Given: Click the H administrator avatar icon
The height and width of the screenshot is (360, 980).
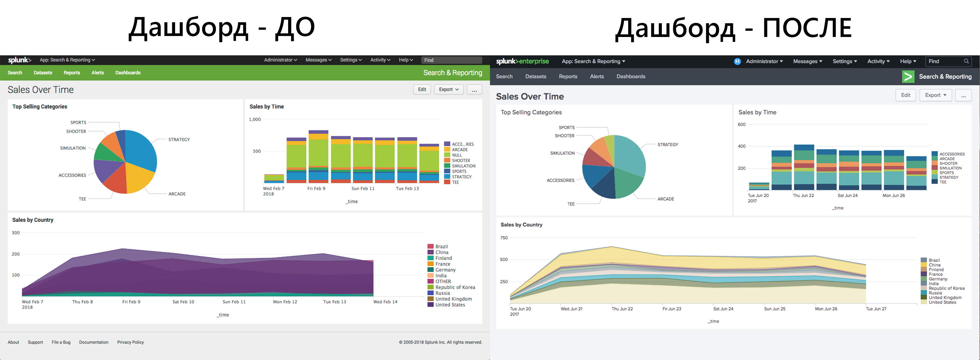Looking at the screenshot, I should pos(738,61).
